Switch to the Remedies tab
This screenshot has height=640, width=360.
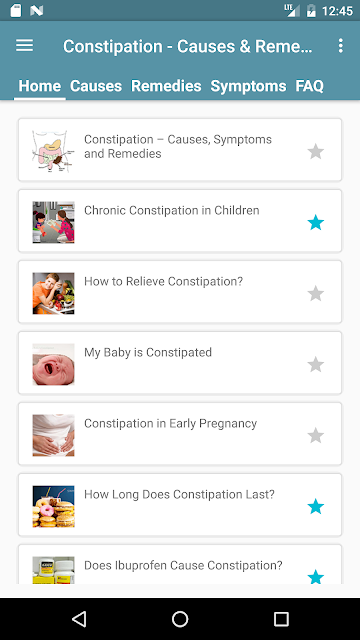[166, 86]
